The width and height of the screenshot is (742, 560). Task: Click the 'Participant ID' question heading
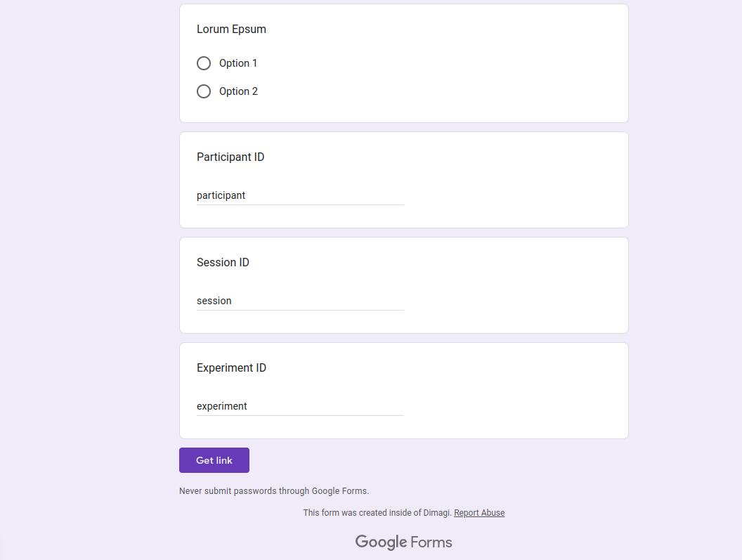click(x=230, y=157)
